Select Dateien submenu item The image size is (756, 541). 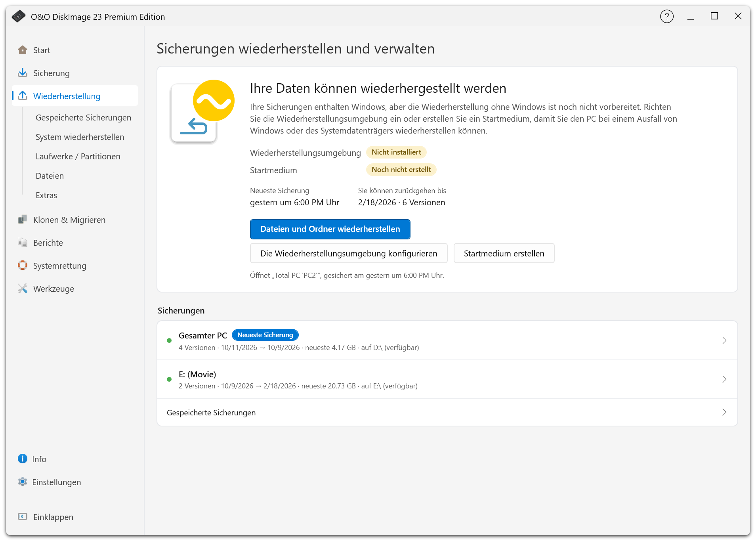(50, 176)
